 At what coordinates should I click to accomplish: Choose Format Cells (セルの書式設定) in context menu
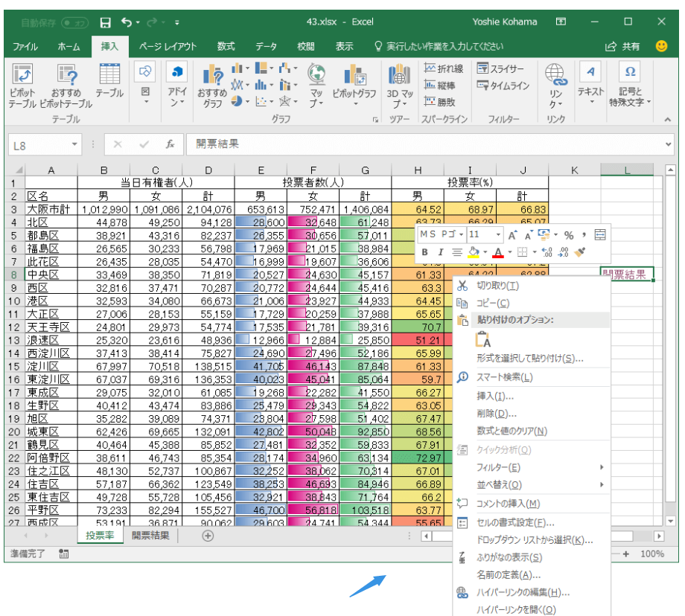pos(532,522)
